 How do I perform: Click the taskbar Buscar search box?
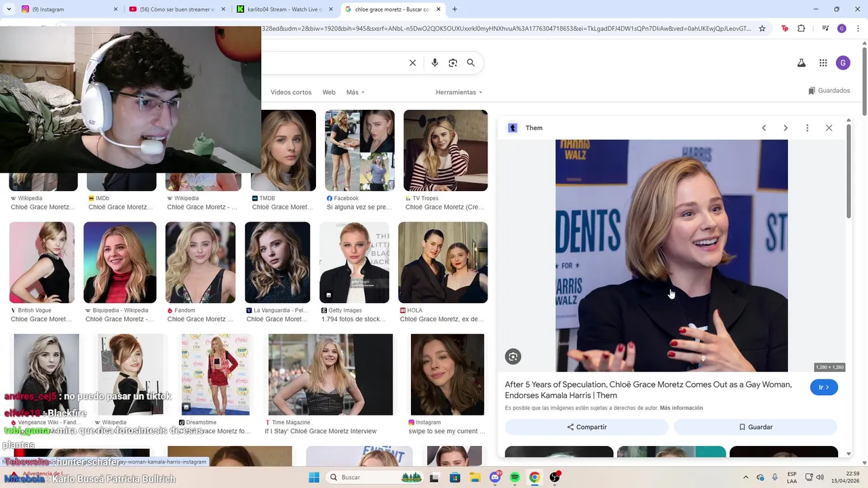point(375,477)
